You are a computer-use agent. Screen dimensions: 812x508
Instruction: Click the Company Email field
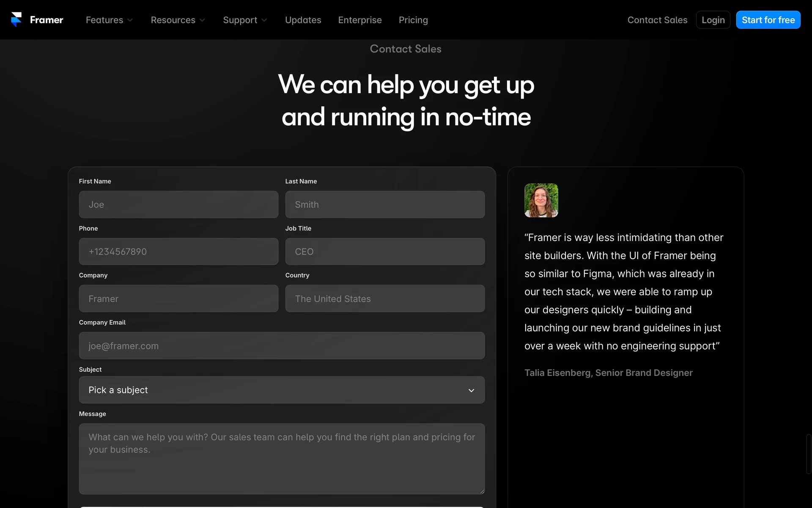[282, 345]
